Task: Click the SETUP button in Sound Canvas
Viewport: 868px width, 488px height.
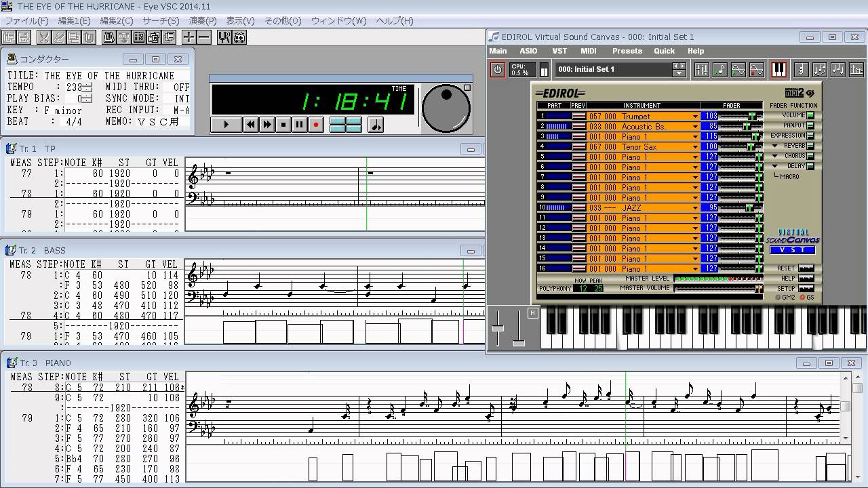Action: 806,289
